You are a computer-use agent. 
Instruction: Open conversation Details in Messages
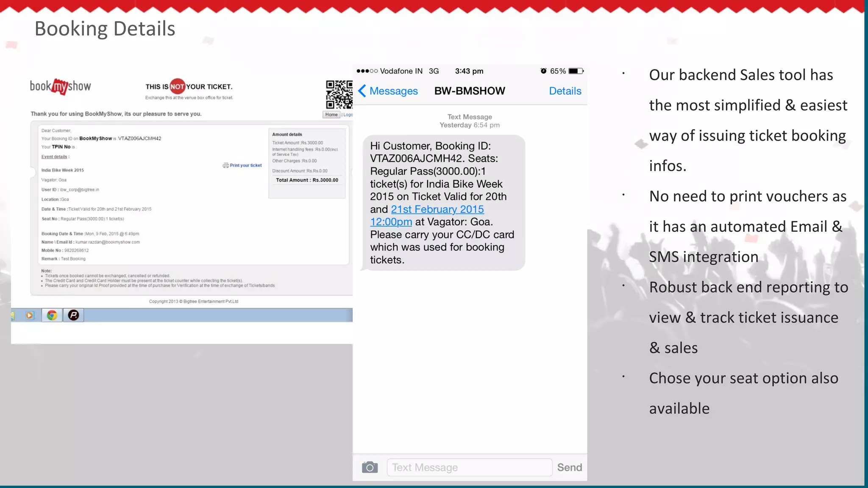coord(565,91)
